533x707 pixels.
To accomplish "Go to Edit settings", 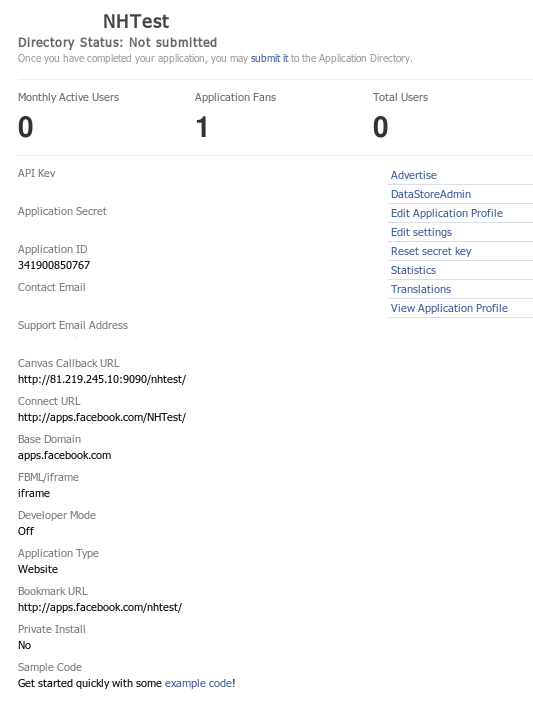I will coord(421,232).
